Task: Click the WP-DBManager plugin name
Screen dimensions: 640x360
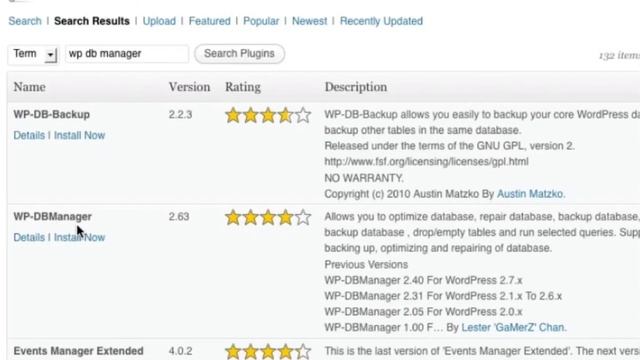Action: coord(52,216)
